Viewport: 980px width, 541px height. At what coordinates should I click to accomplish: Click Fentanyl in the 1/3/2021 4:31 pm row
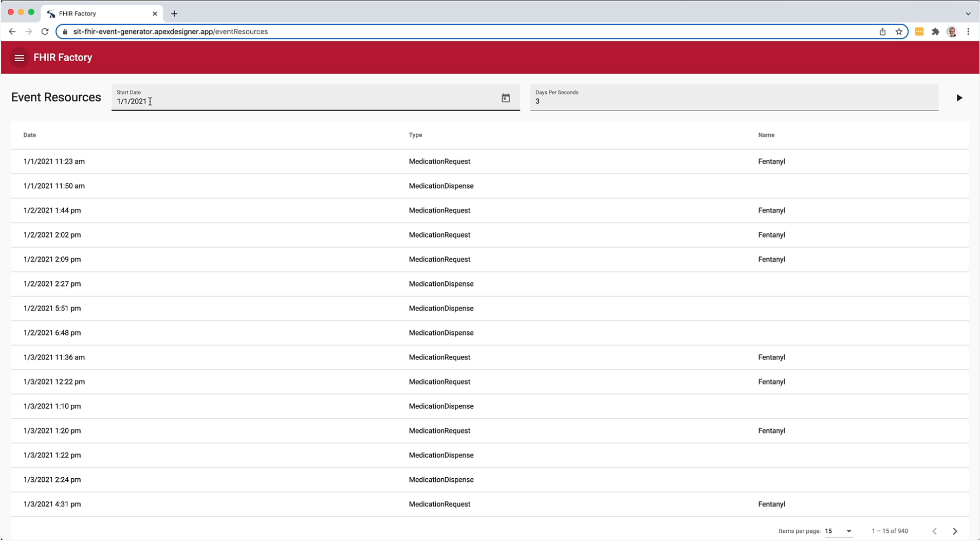[771, 504]
